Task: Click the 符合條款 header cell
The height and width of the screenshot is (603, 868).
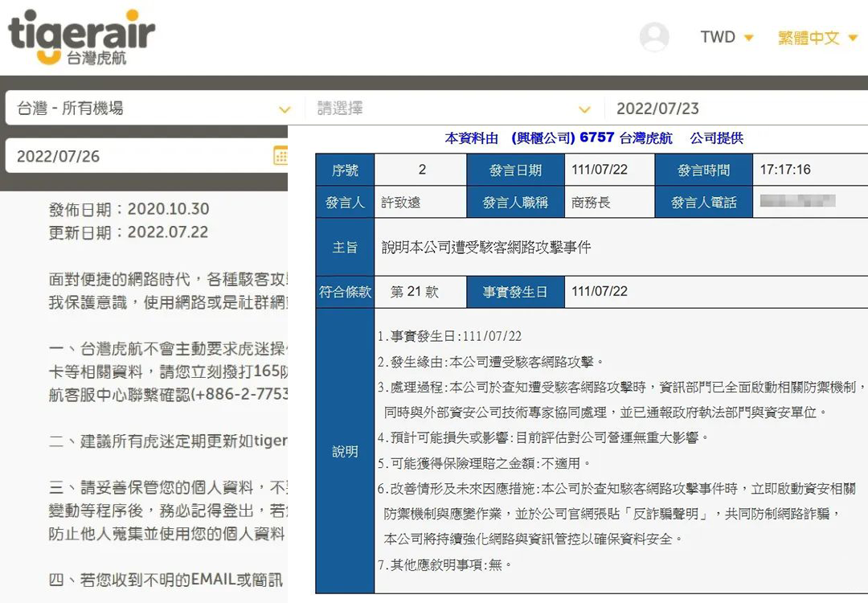Action: click(345, 292)
